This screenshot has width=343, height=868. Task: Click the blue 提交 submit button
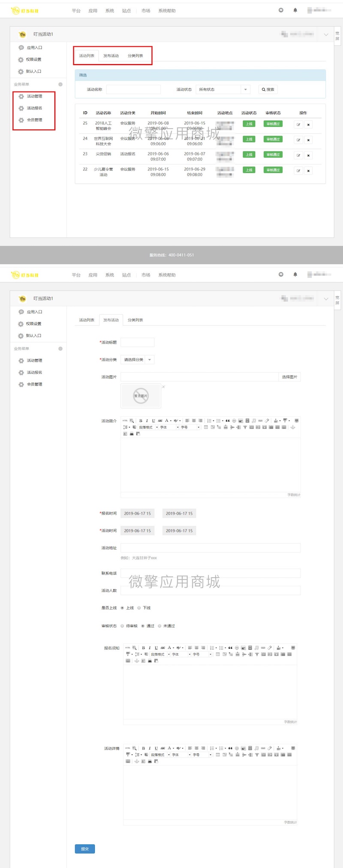pyautogui.click(x=85, y=849)
